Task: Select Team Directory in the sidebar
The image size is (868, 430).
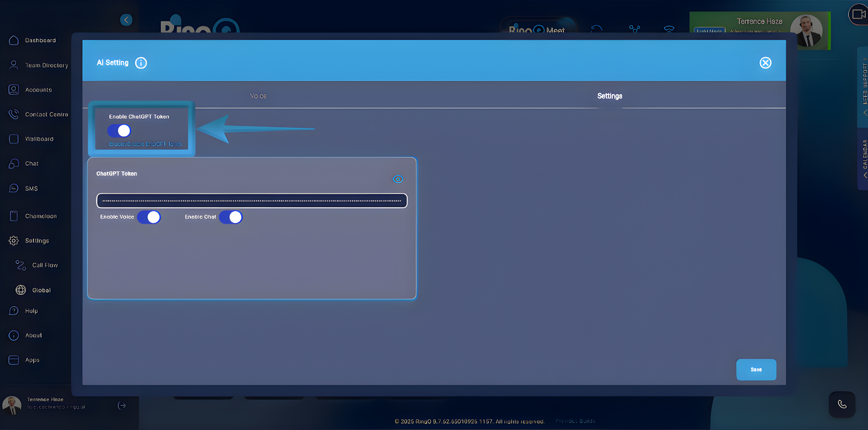Action: (x=46, y=65)
